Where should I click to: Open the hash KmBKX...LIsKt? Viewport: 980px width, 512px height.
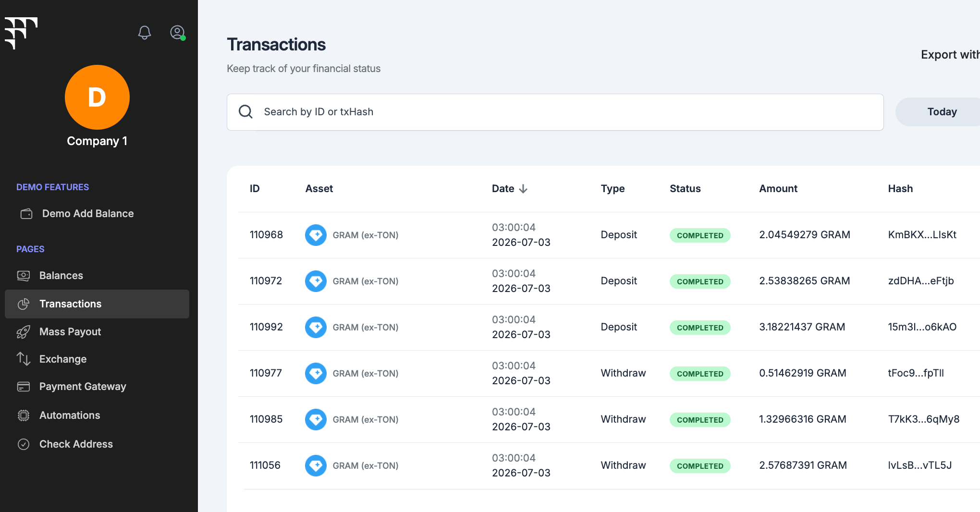coord(922,235)
